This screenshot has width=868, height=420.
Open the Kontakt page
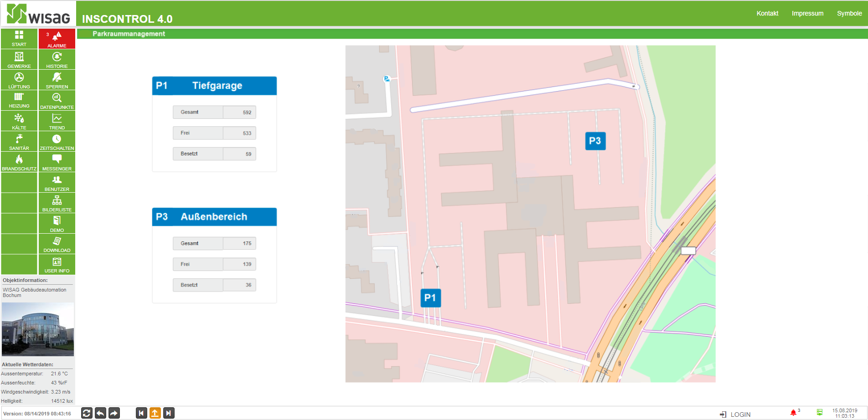coord(767,13)
